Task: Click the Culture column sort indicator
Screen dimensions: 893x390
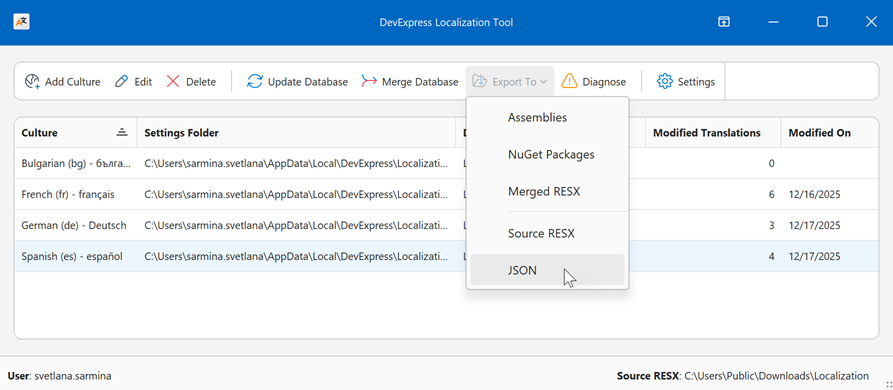Action: point(121,132)
